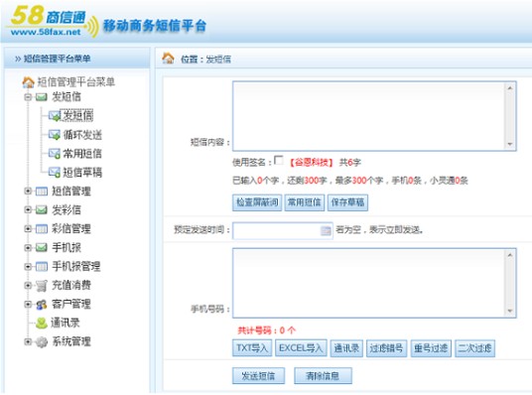
Task: Open 短信草稿 menu entry
Action: tap(82, 172)
